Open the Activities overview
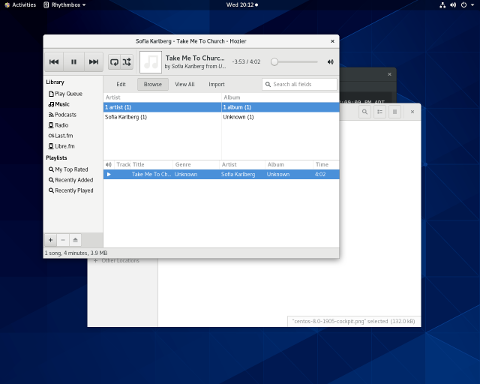The image size is (480, 384). coord(20,5)
